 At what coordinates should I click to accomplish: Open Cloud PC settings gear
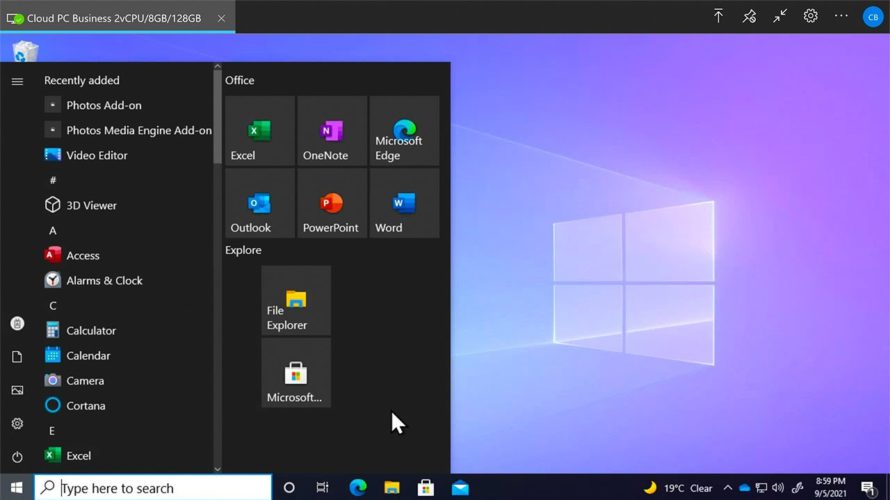point(811,16)
